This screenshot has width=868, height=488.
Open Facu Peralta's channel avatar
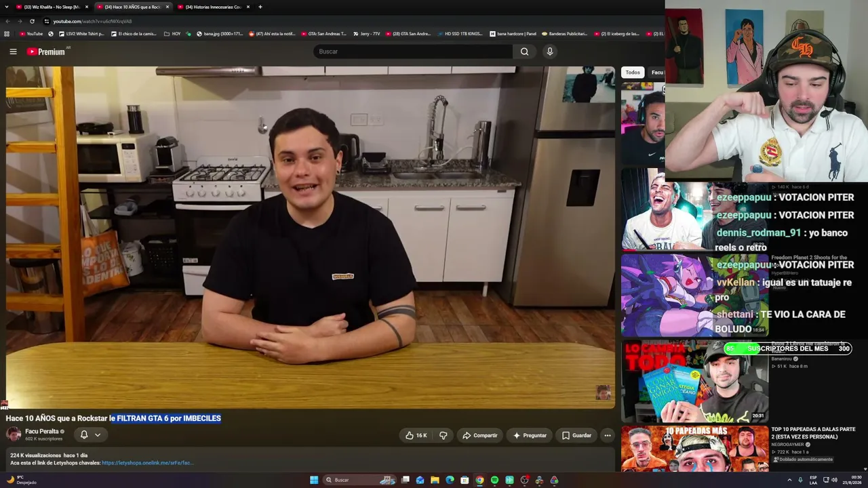pos(14,434)
